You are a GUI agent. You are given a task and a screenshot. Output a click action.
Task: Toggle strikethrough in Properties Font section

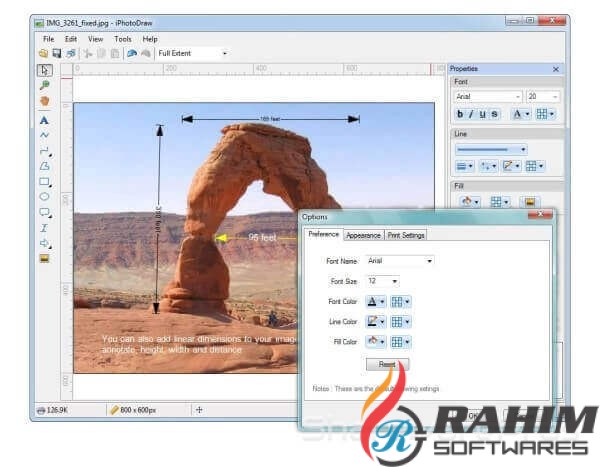click(494, 114)
